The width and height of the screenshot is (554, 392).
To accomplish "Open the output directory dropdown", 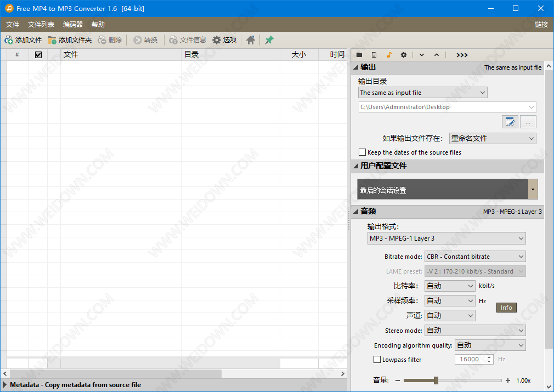I will pyautogui.click(x=422, y=93).
